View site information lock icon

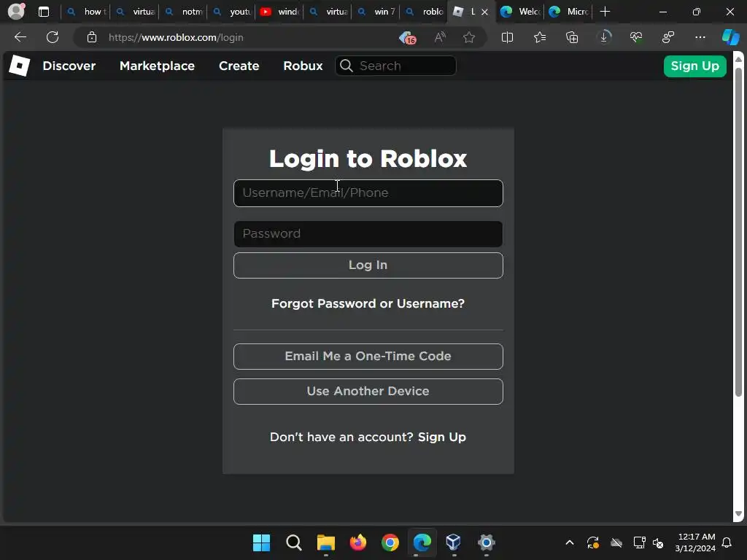click(x=92, y=37)
